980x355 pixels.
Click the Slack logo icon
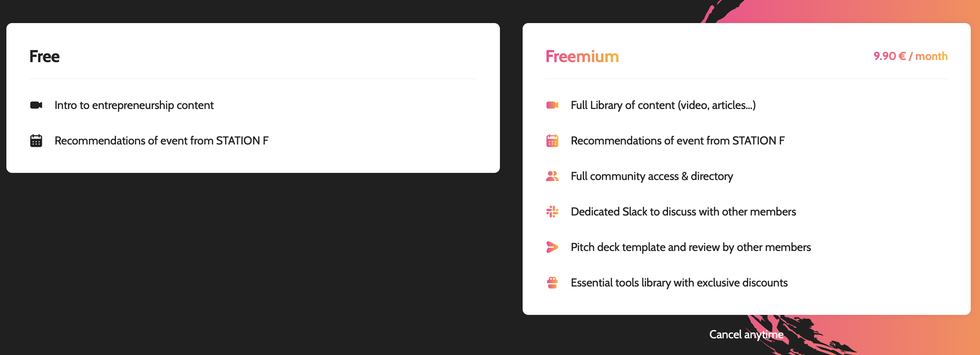pos(552,211)
